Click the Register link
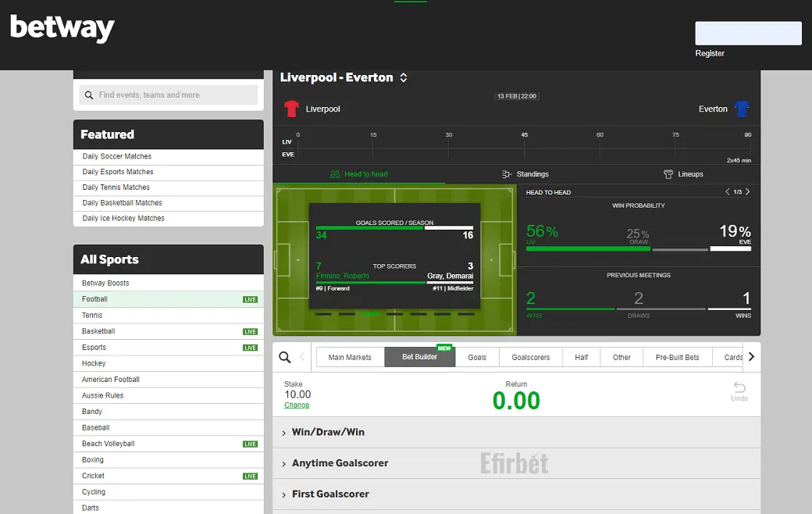Screen dimensions: 812x514 click(x=710, y=53)
